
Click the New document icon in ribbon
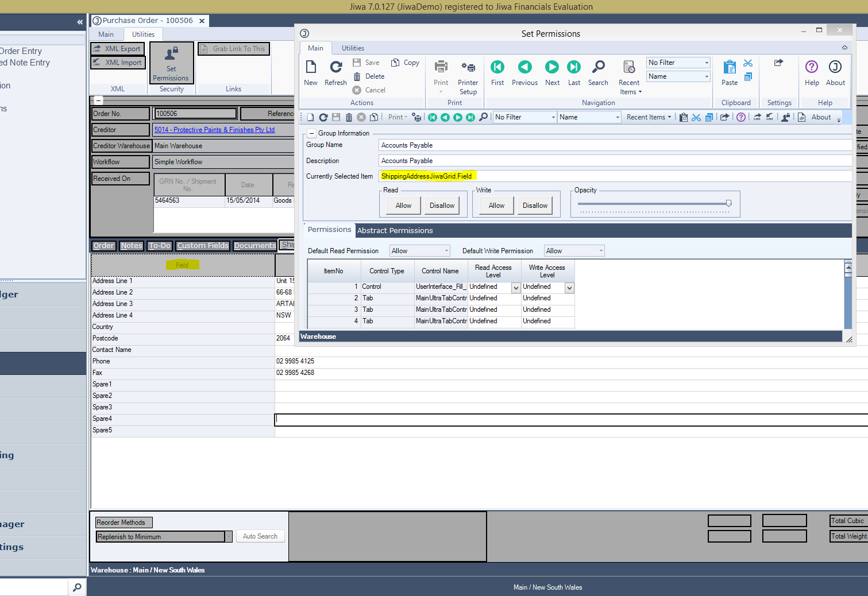click(x=311, y=68)
